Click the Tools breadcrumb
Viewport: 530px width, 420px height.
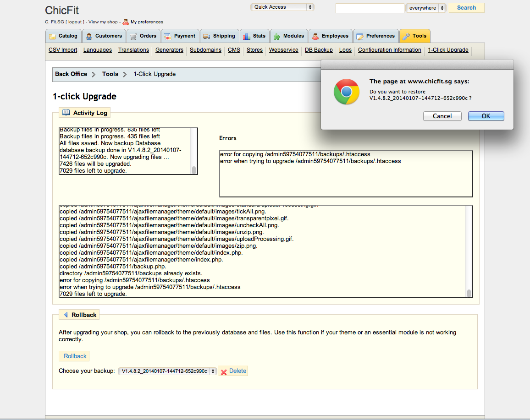110,74
